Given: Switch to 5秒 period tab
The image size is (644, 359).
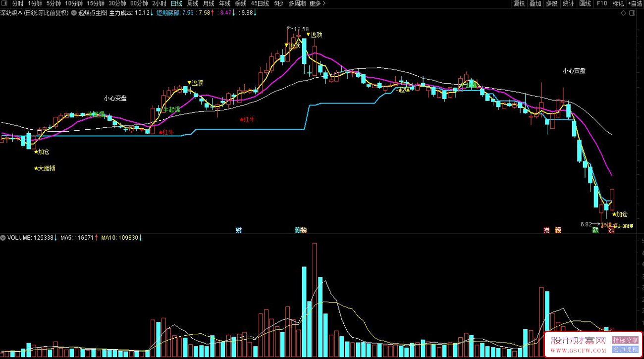Looking at the screenshot, I should pos(278,3).
